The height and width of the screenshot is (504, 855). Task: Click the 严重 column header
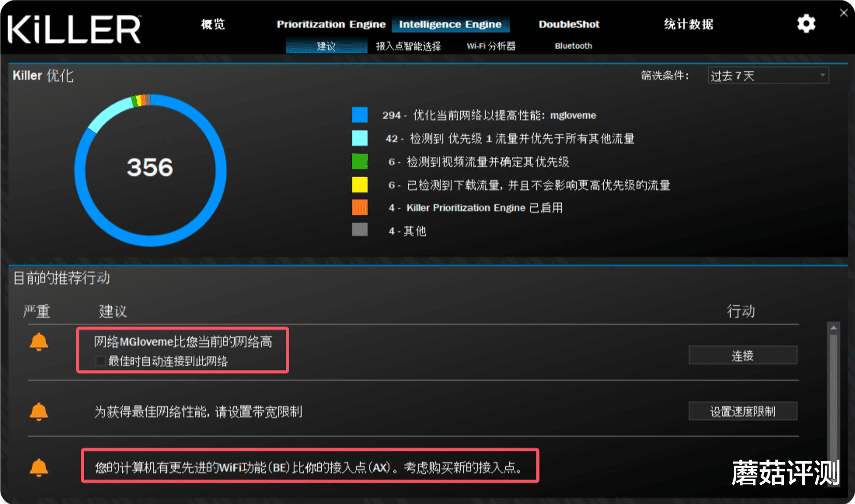point(36,311)
